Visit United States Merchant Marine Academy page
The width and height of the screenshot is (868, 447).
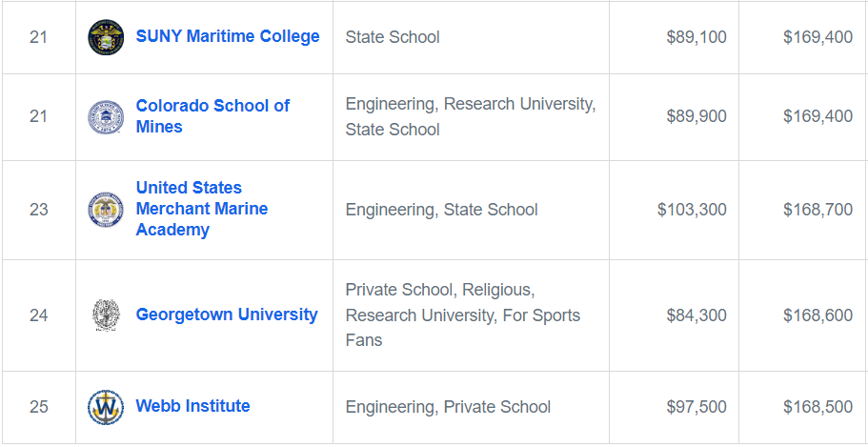tap(202, 209)
